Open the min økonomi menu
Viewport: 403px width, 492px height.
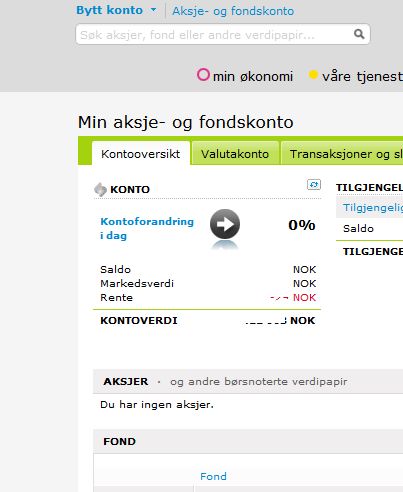253,76
